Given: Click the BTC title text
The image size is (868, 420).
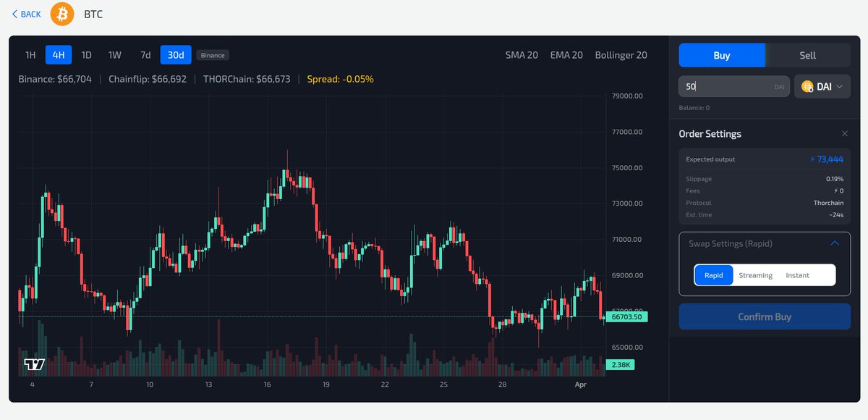Looking at the screenshot, I should (93, 14).
